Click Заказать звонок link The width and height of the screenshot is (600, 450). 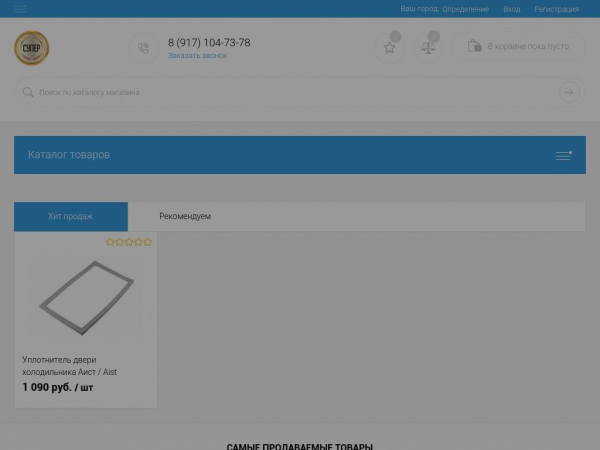tap(197, 56)
